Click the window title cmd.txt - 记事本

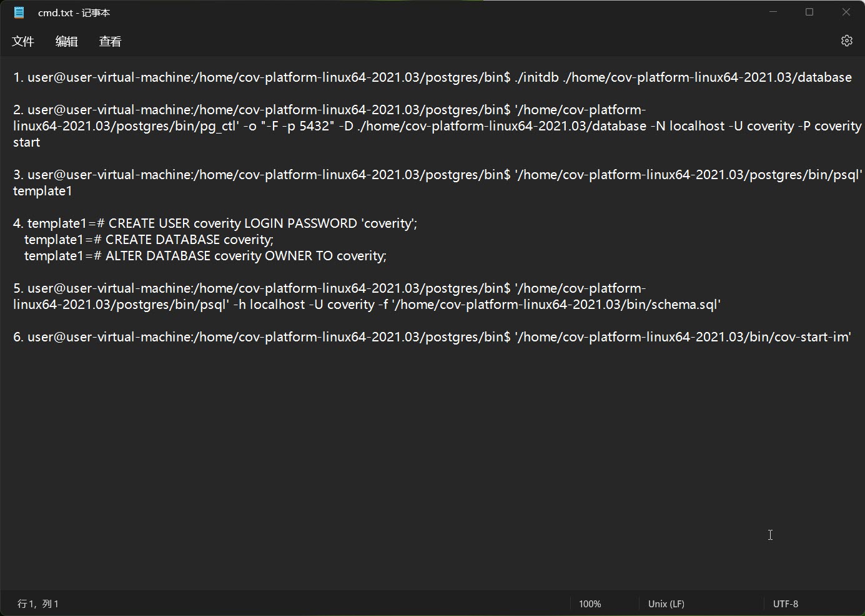click(74, 12)
